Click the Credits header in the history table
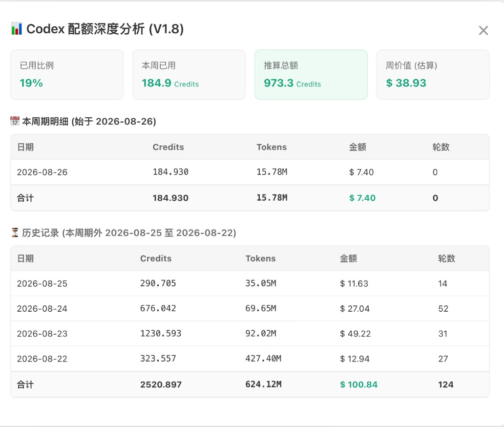504x427 pixels. 156,258
